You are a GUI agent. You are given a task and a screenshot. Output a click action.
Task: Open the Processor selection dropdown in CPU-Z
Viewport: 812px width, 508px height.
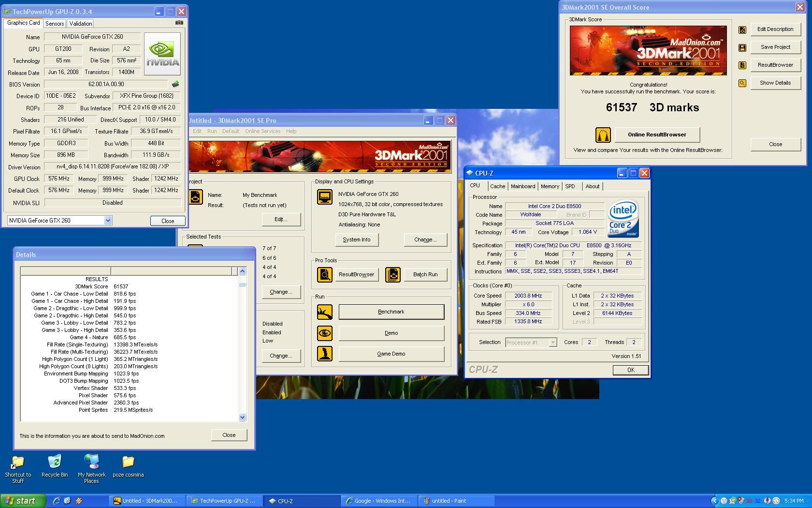tap(552, 343)
